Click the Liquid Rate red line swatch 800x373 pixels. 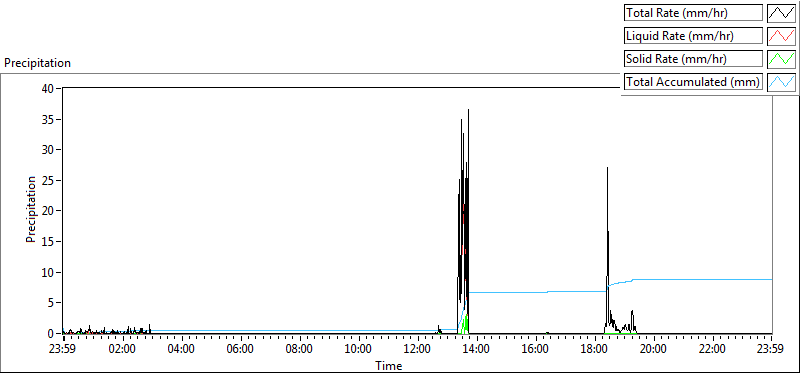coord(782,36)
